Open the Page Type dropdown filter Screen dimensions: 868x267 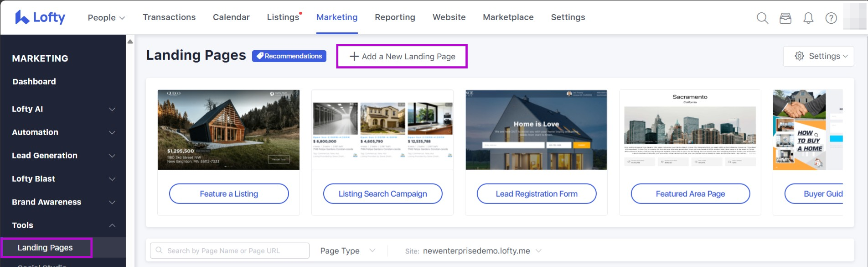coord(347,251)
